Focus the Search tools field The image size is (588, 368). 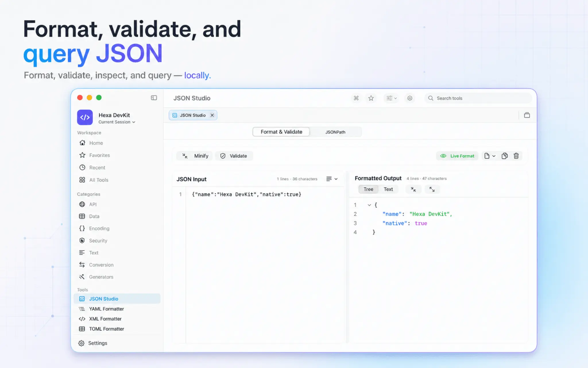click(478, 98)
